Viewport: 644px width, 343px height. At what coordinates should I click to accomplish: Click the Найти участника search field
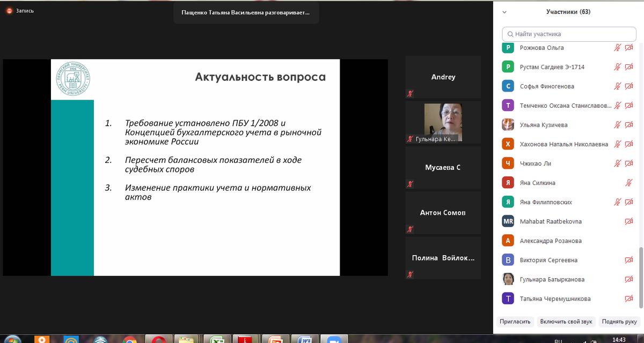pos(569,34)
